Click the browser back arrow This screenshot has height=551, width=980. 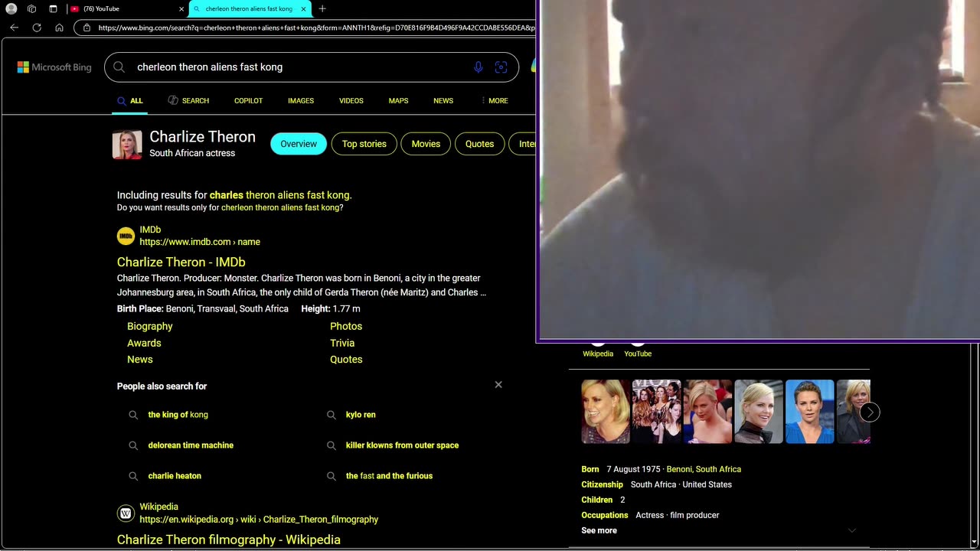click(14, 28)
